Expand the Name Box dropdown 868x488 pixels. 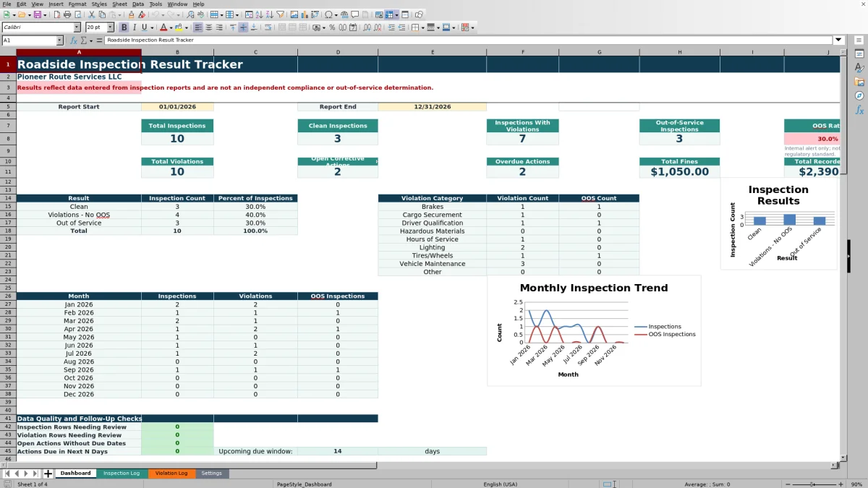[59, 40]
